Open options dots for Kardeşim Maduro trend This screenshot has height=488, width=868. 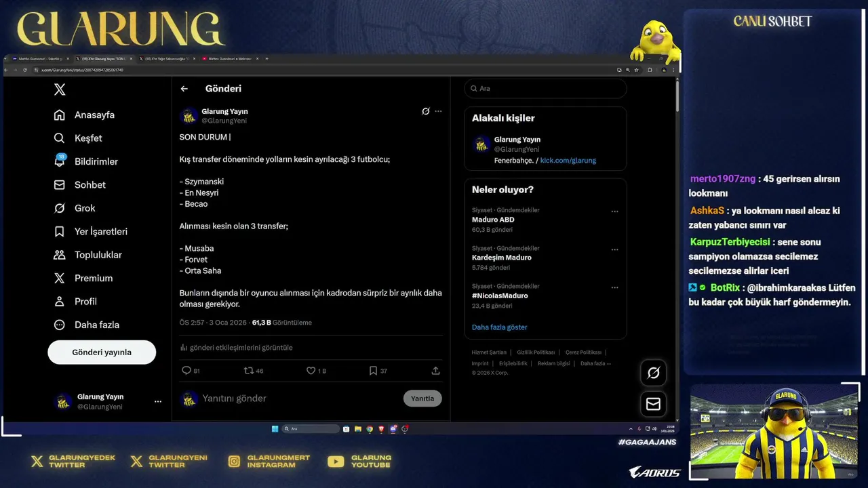coord(614,249)
